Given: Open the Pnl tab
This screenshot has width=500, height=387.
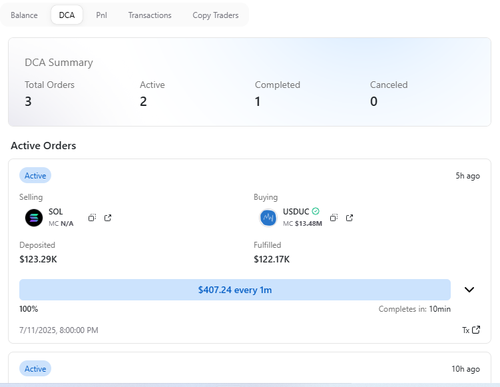Looking at the screenshot, I should [102, 15].
